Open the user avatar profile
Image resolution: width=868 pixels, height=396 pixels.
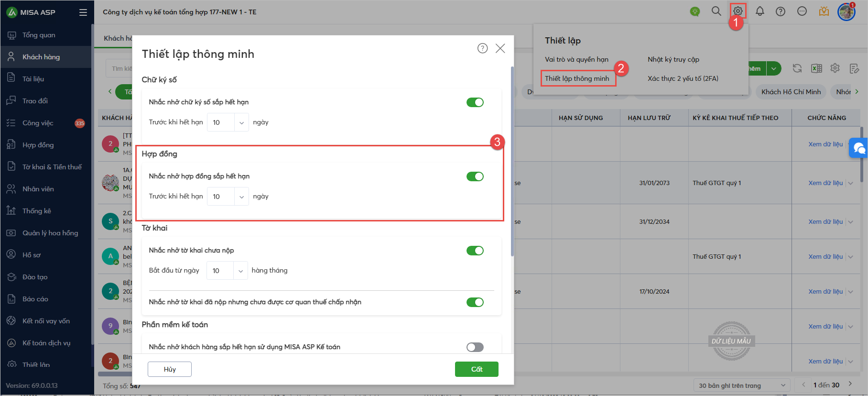(x=846, y=11)
